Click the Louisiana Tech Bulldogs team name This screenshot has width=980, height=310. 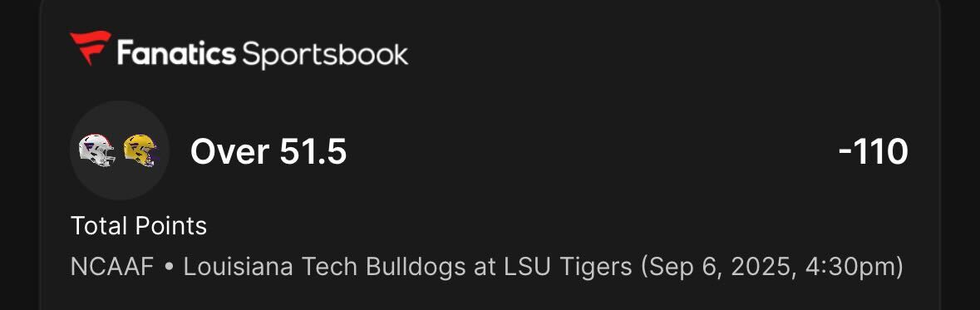(323, 268)
